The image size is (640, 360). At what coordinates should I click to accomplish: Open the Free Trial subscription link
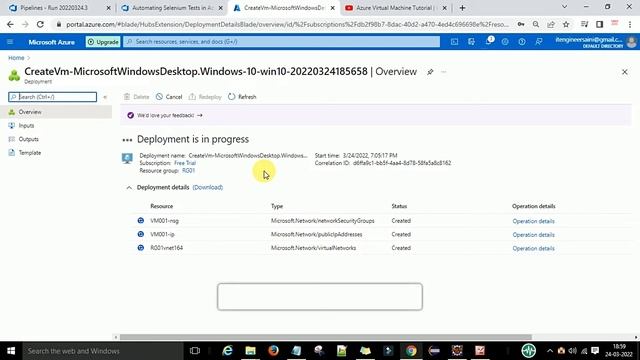coord(185,163)
